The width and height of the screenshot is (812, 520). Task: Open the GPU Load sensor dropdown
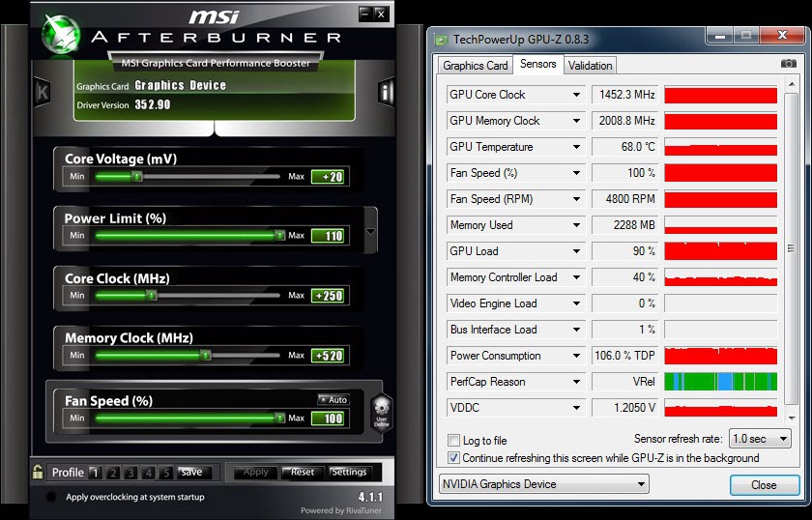pyautogui.click(x=576, y=251)
